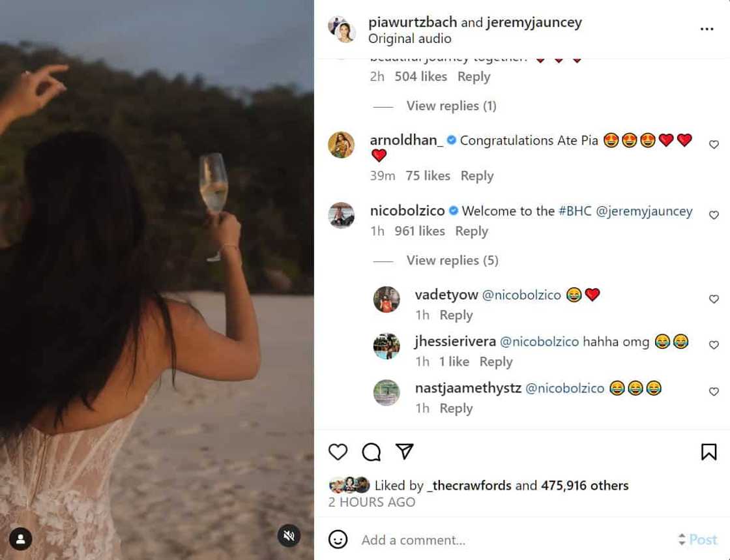
Task: View the Original audio page
Action: pos(409,38)
